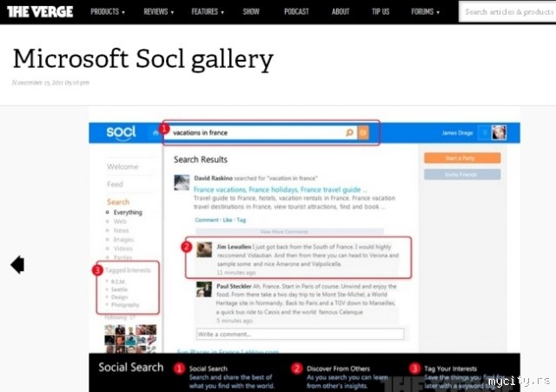
Task: Click the '11 minutes ago' timestamp
Action: click(235, 272)
